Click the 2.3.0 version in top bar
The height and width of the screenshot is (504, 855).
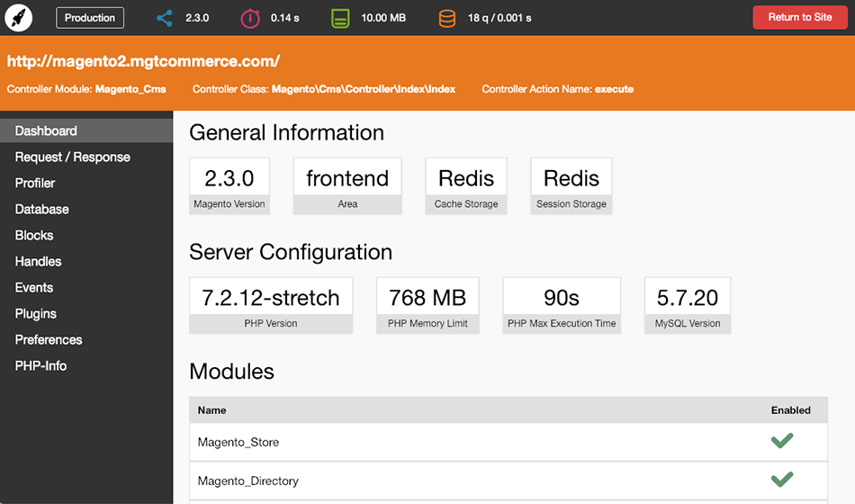197,18
